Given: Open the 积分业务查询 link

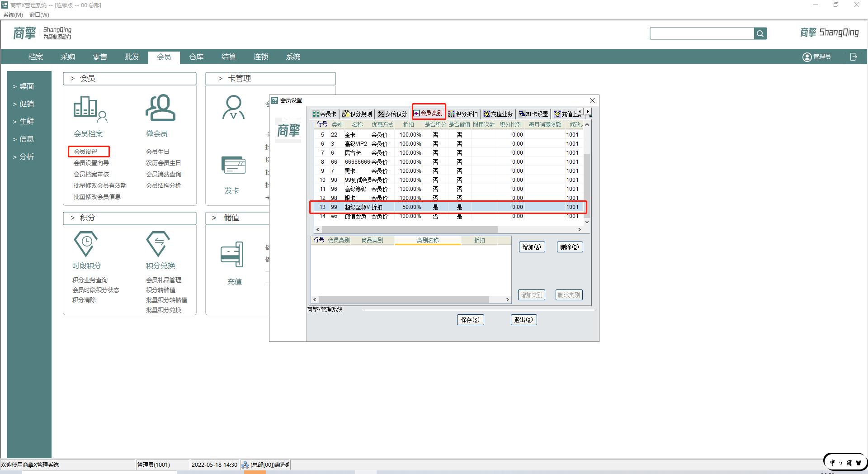Looking at the screenshot, I should click(90, 280).
